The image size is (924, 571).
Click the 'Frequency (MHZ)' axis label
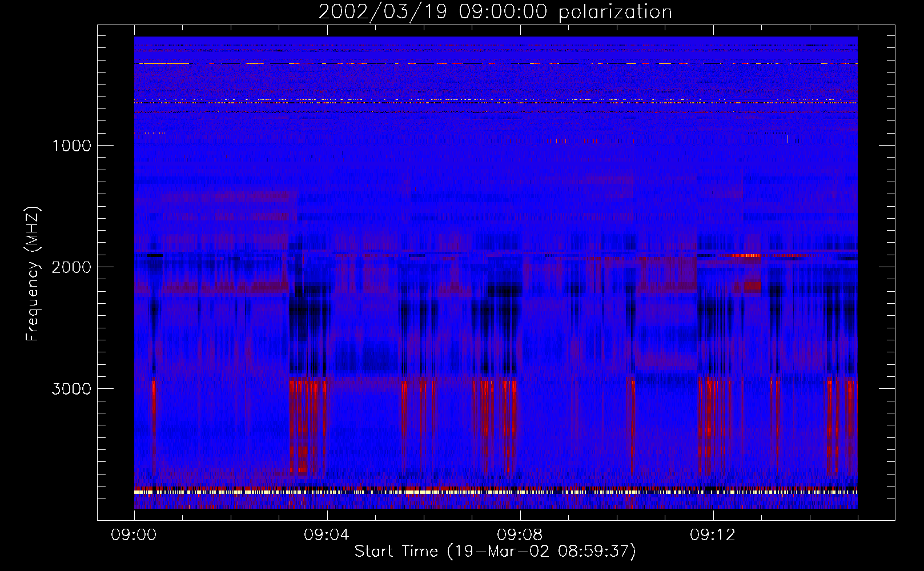[33, 275]
